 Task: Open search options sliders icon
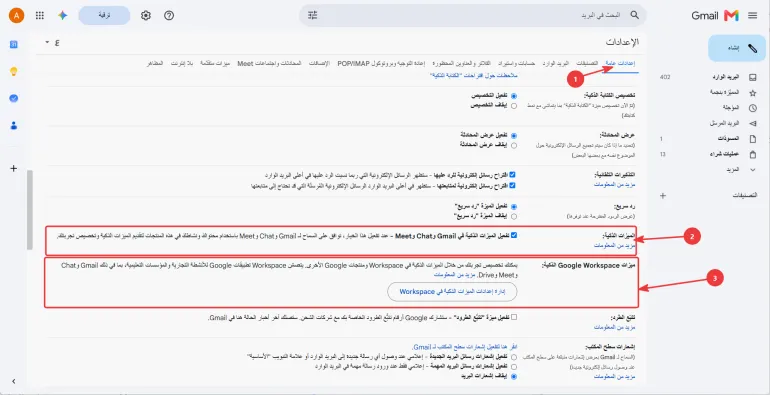[x=313, y=15]
